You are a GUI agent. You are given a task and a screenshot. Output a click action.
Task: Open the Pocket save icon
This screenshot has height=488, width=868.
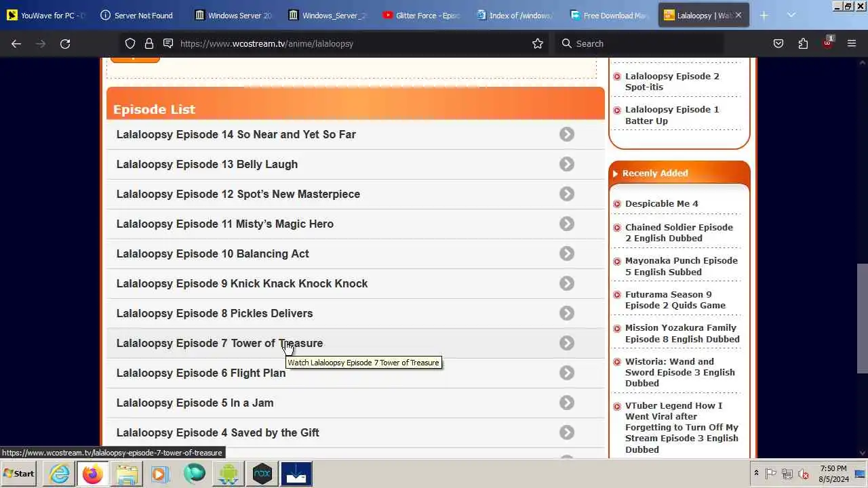(778, 43)
